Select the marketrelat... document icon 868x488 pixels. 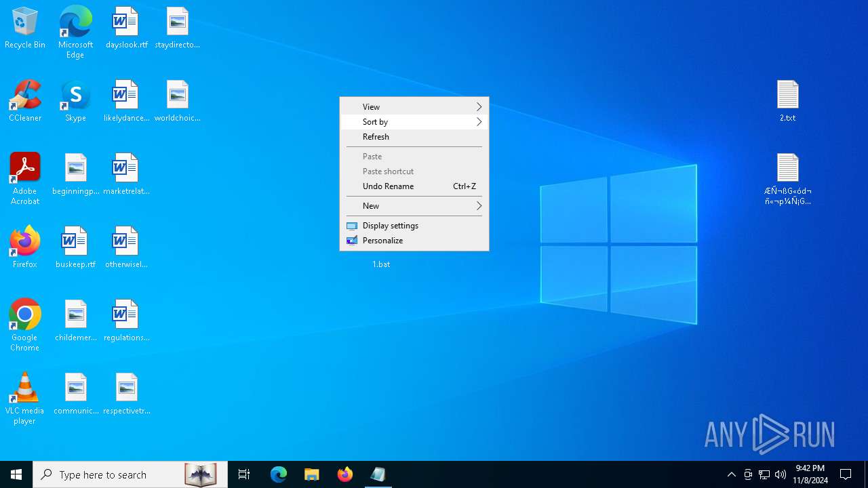pyautogui.click(x=126, y=175)
